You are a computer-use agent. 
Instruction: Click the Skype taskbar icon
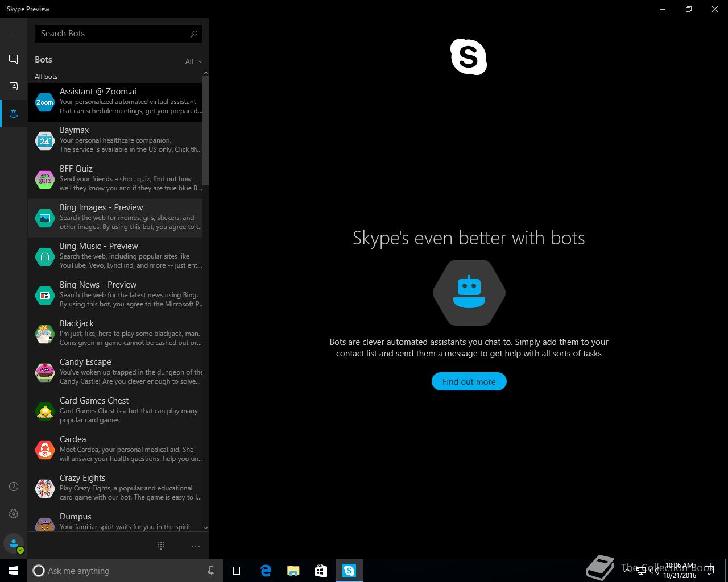(x=349, y=571)
